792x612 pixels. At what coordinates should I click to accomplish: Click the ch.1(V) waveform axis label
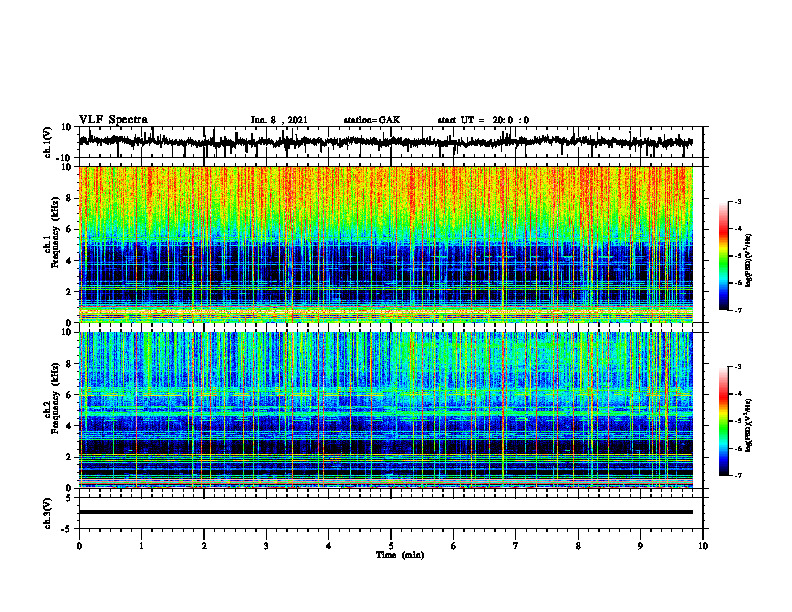point(48,142)
